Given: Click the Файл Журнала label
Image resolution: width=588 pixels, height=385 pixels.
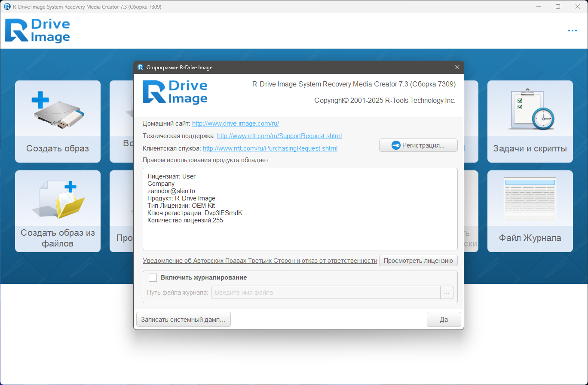Looking at the screenshot, I should pyautogui.click(x=530, y=238).
